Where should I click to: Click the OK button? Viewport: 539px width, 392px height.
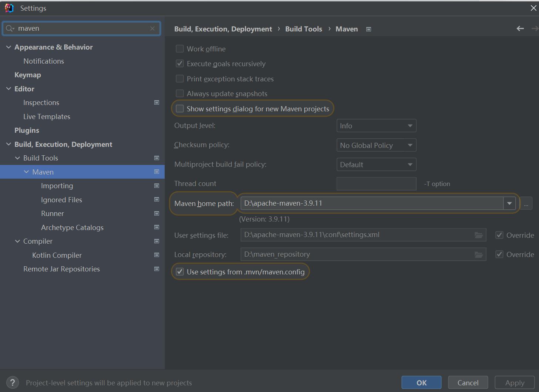421,383
